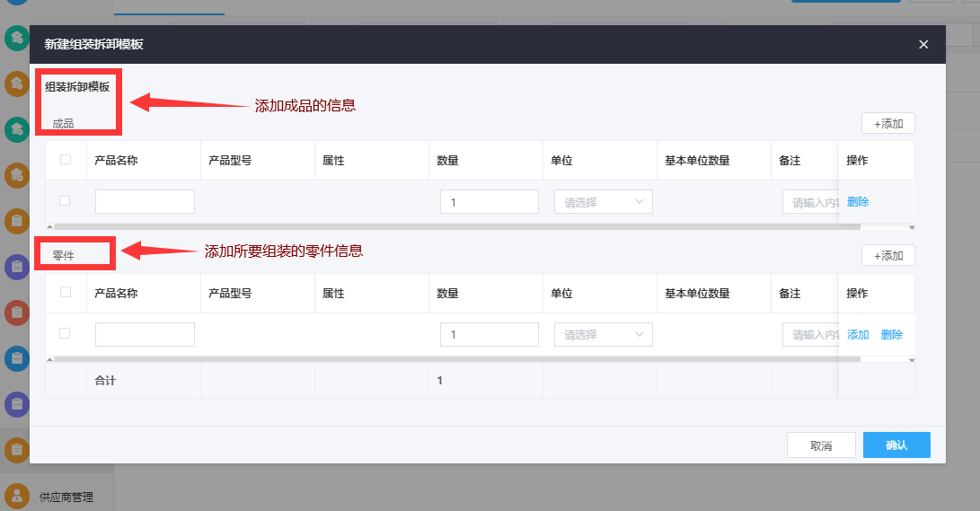Click 基本单位数量 header in 成品 table
This screenshot has width=980, height=511.
click(697, 161)
